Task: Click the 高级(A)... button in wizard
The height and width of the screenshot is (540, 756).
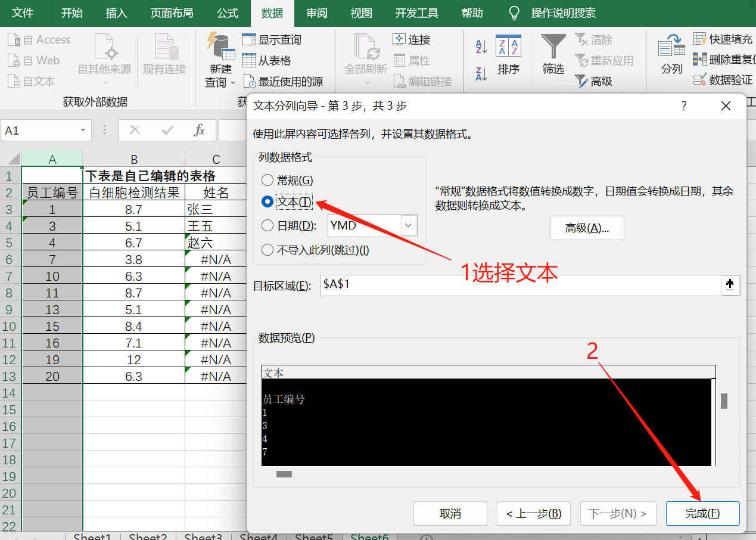Action: [x=587, y=228]
